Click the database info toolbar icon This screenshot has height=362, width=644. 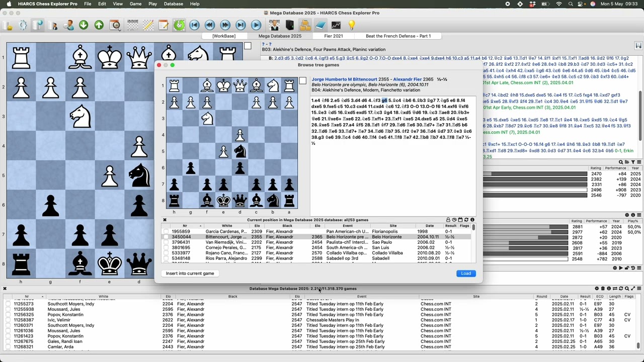38,25
